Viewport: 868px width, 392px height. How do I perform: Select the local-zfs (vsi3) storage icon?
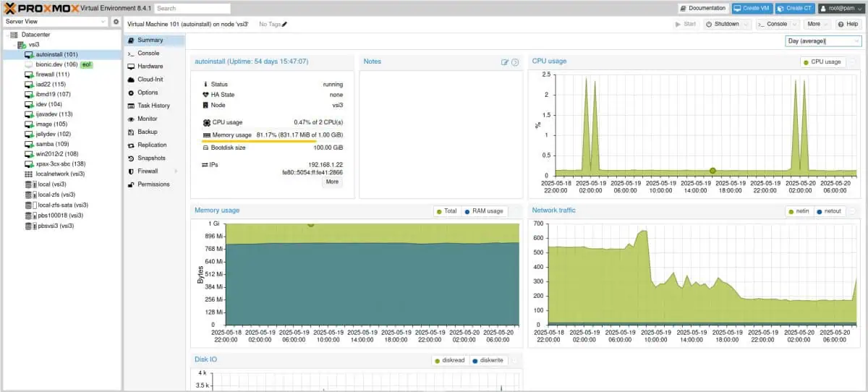click(x=30, y=195)
